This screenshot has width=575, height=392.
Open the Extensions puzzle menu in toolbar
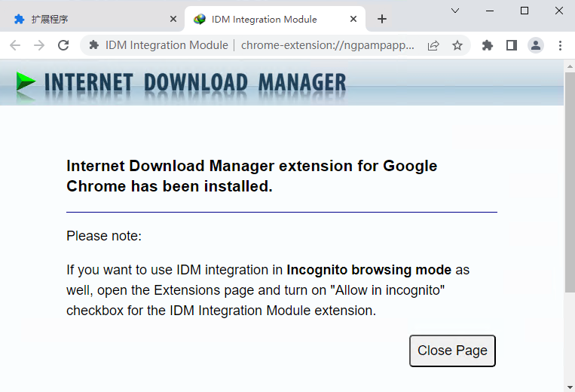point(488,45)
